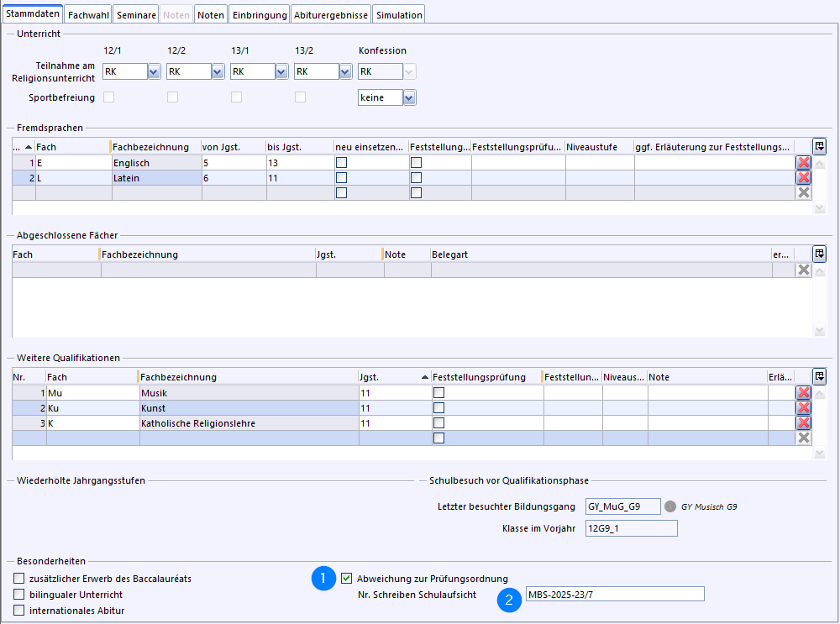Remove the Kunst qualification row

(803, 408)
